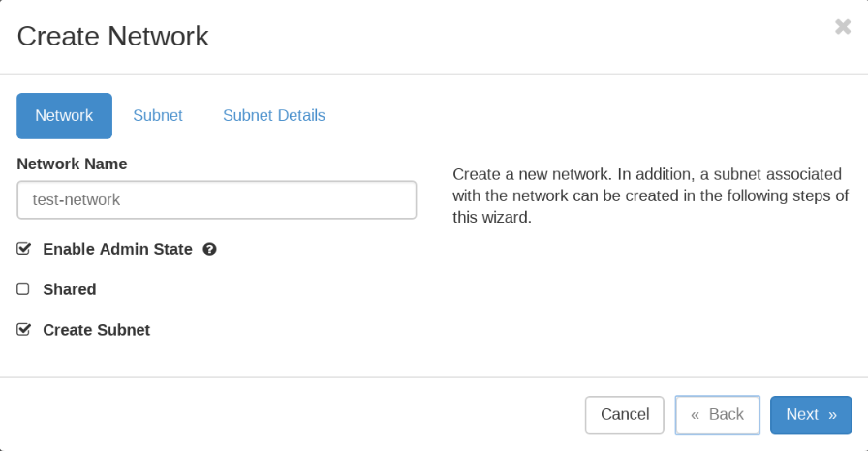This screenshot has width=868, height=451.
Task: Click the left chevrons on the Back button
Action: pos(695,414)
